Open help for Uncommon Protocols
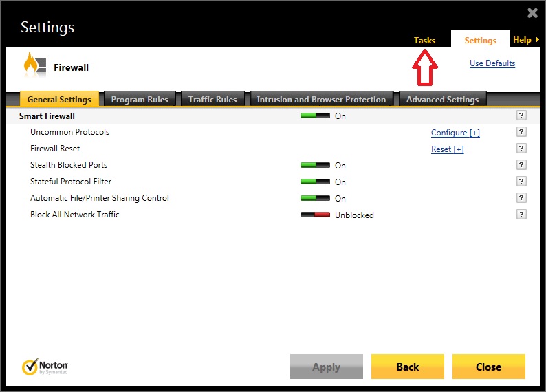Image resolution: width=546 pixels, height=392 pixels. 521,131
